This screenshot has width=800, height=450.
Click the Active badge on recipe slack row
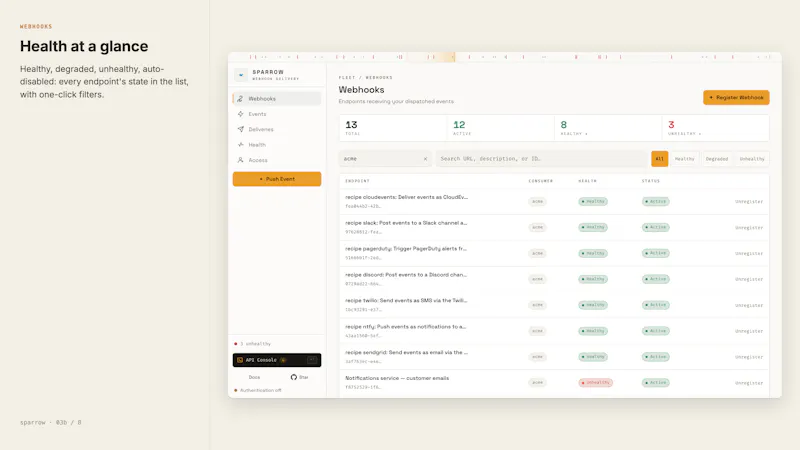pyautogui.click(x=656, y=228)
